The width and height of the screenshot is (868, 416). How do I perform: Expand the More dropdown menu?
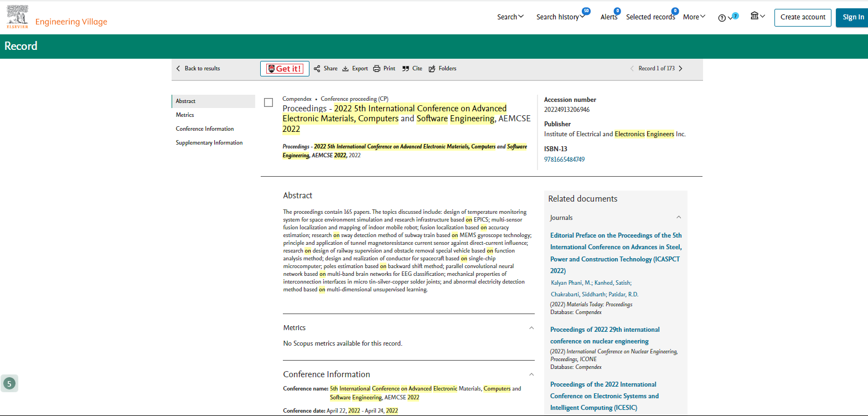click(x=694, y=17)
